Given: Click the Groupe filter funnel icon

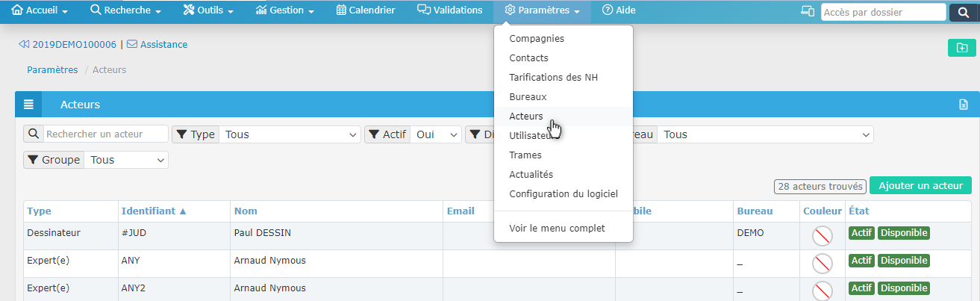Looking at the screenshot, I should tap(33, 160).
